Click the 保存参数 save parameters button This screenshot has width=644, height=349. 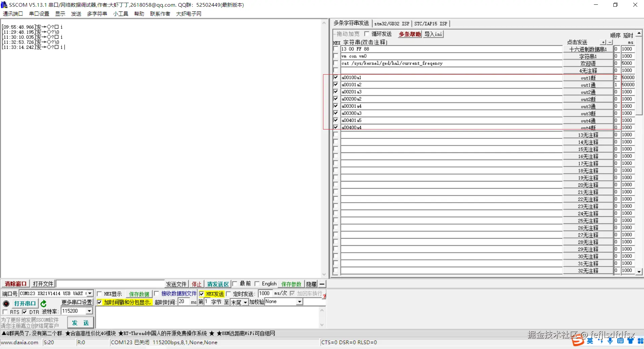pos(291,284)
